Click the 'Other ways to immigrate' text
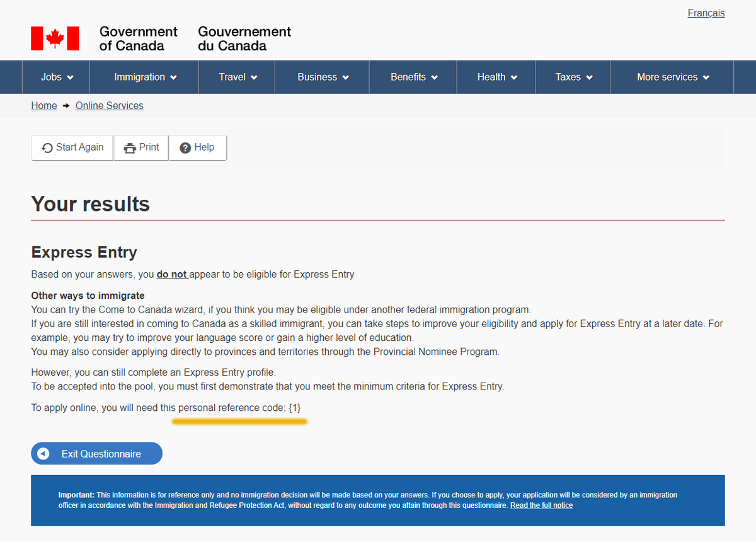 coord(88,296)
